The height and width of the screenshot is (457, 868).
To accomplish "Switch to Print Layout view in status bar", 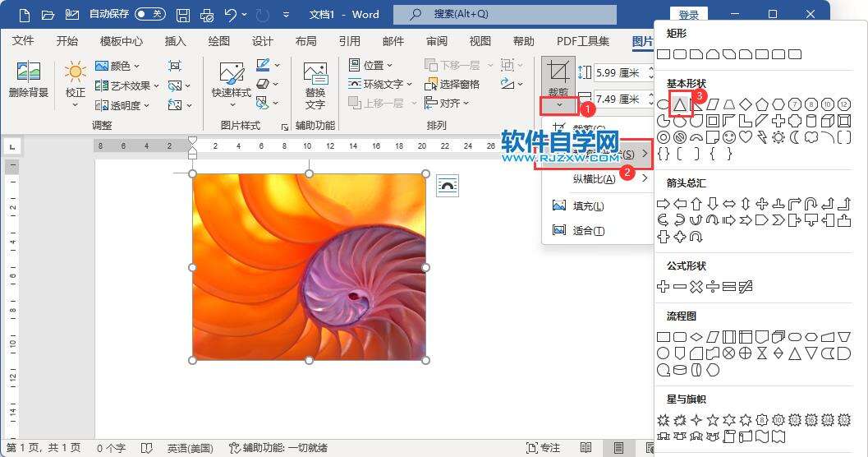I will [619, 448].
